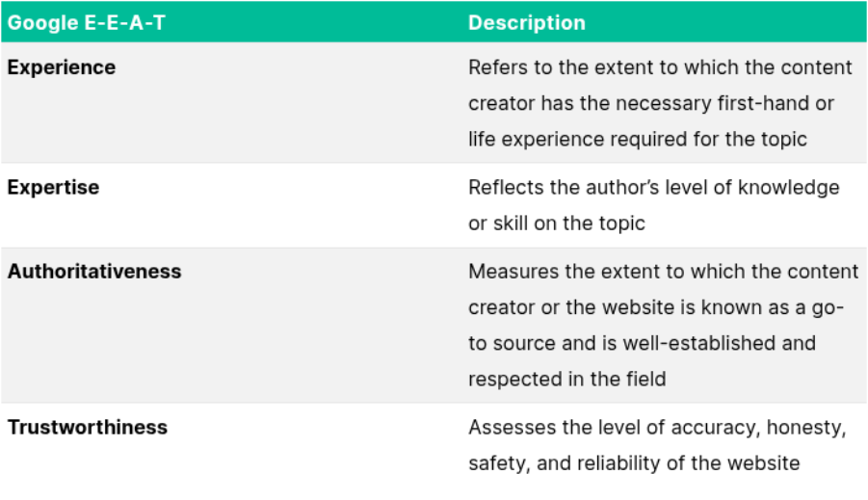
Task: Click the text "or skill on the topic"
Action: click(x=556, y=223)
